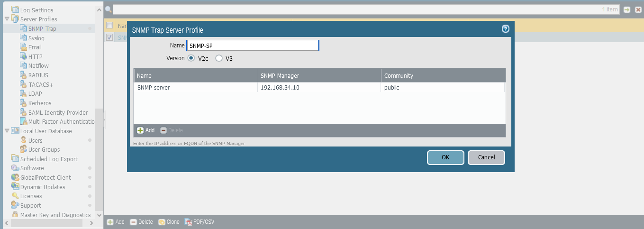Sort by Community column header
The width and height of the screenshot is (644, 229).
tap(443, 75)
